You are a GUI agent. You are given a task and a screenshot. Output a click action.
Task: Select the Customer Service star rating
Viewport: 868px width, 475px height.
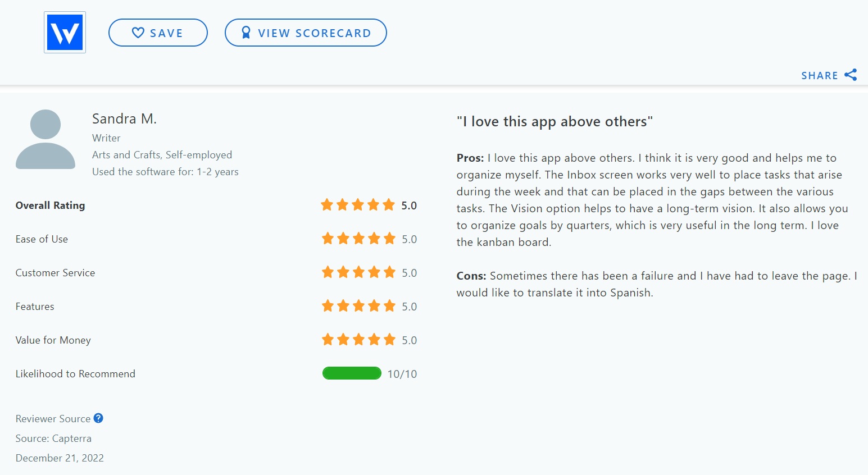coord(358,272)
